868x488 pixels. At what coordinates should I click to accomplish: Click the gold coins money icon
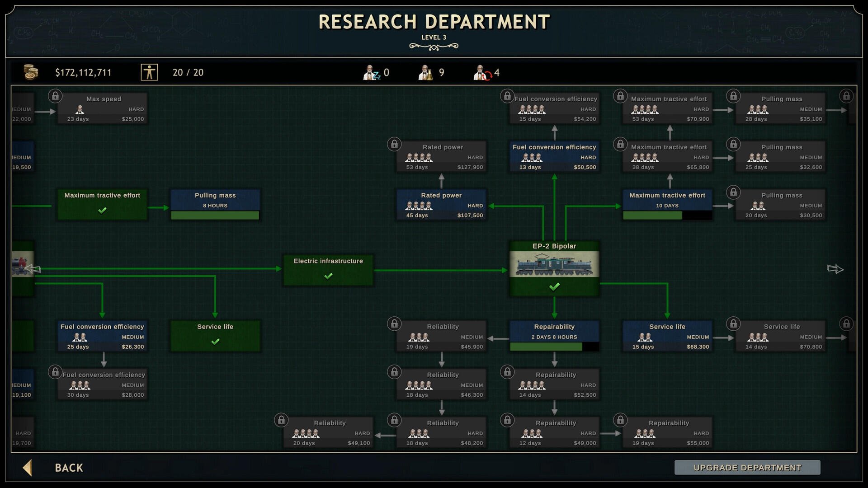(x=31, y=72)
